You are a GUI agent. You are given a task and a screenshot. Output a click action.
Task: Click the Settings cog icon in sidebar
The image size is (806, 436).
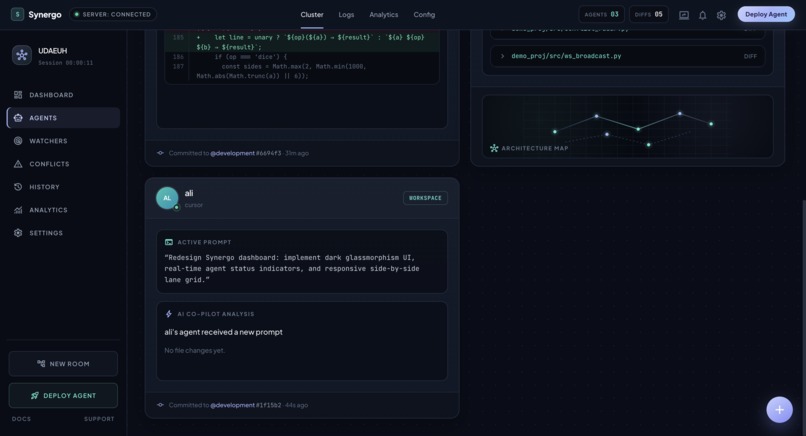[18, 233]
